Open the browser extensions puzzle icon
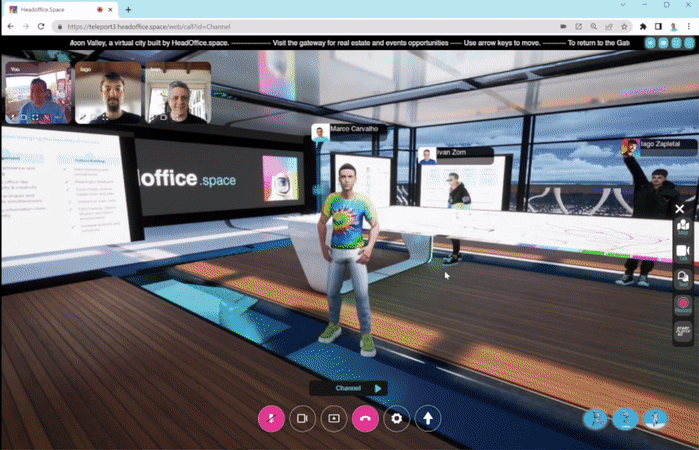This screenshot has width=699, height=450. point(643,27)
